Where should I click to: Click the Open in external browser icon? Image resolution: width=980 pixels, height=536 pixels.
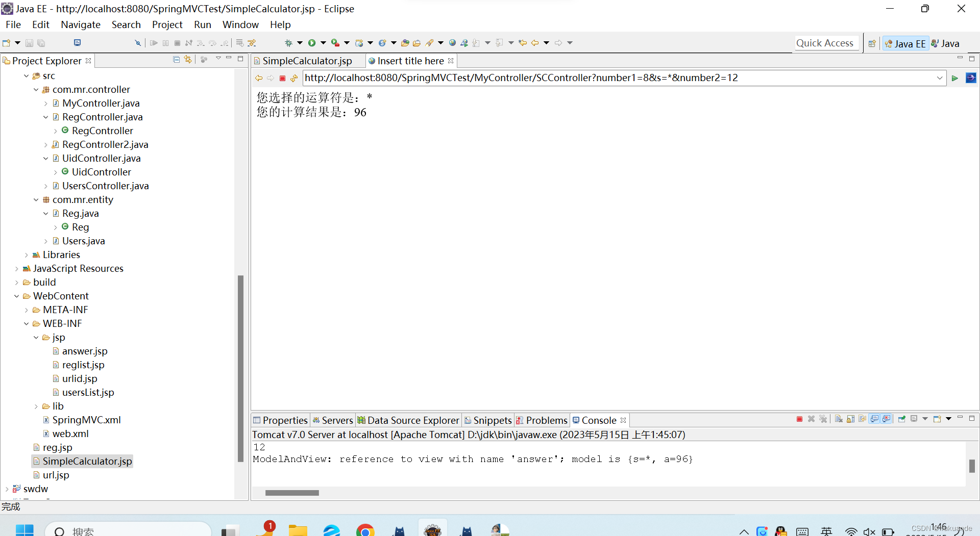pyautogui.click(x=971, y=78)
